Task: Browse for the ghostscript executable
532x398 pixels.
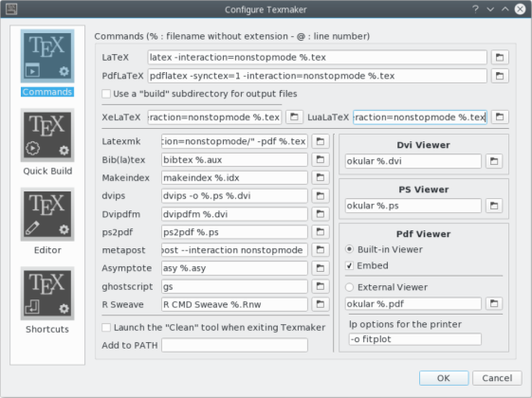Action: 321,286
